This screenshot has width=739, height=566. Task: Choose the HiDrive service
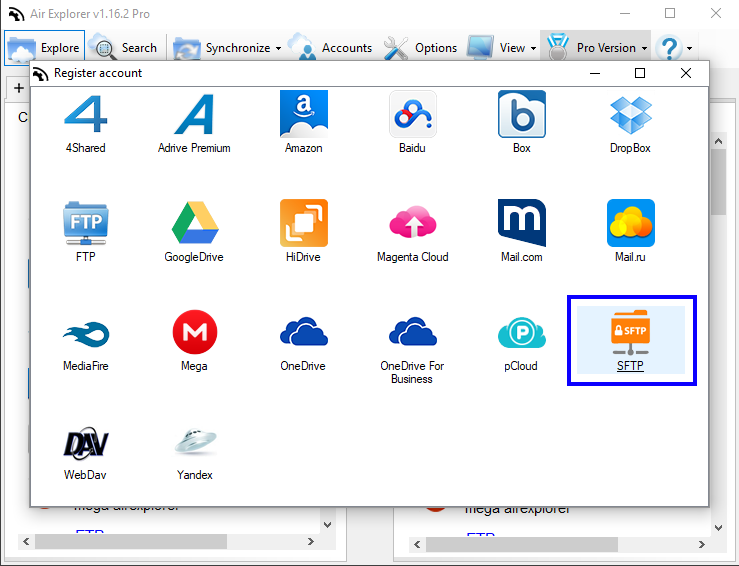[304, 223]
